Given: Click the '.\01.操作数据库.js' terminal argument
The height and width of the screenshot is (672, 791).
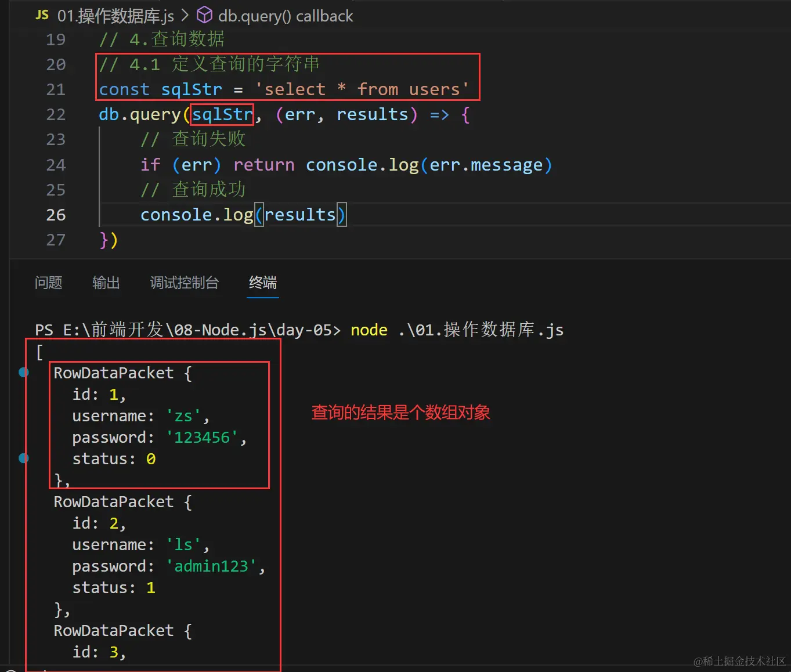Looking at the screenshot, I should click(x=481, y=330).
